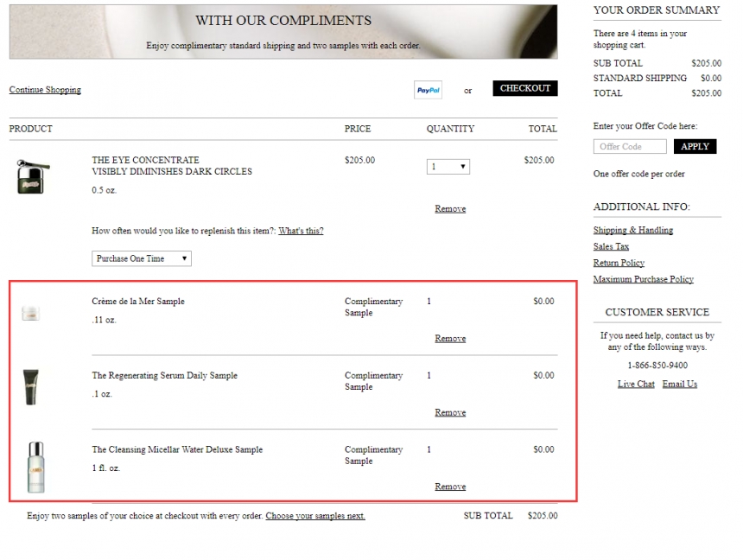Click the Crème de la Mer Sample thumbnail
743x560 pixels.
31,314
